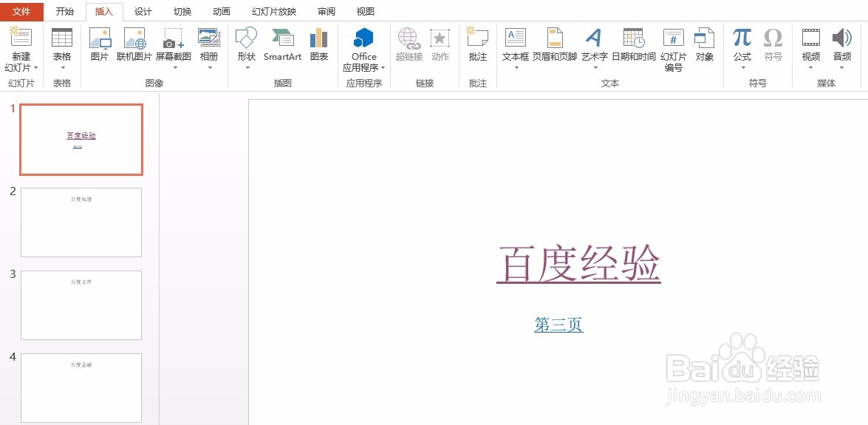Click the Symbol (符号) omega icon
The width and height of the screenshot is (868, 425).
coord(773,38)
